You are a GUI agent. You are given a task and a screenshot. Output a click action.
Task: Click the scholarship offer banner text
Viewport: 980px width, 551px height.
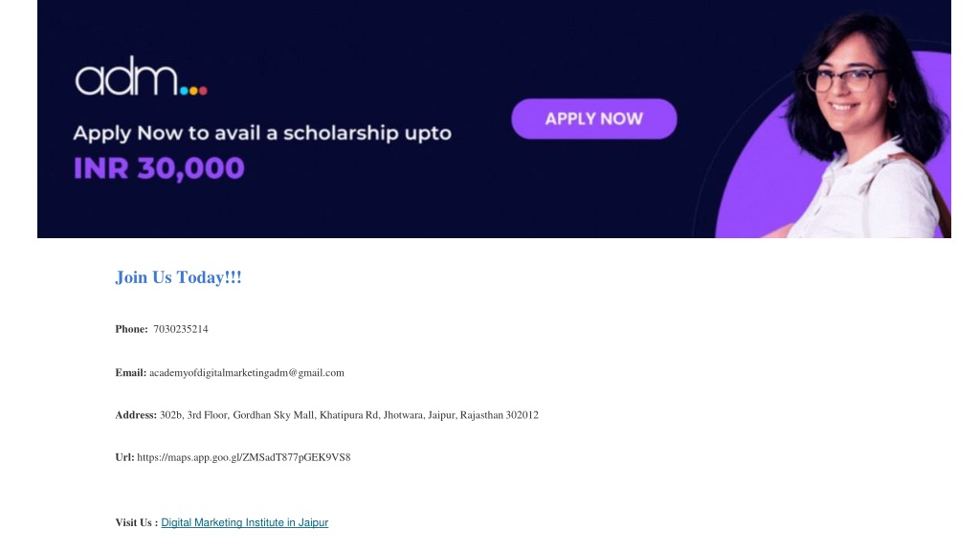pos(262,133)
